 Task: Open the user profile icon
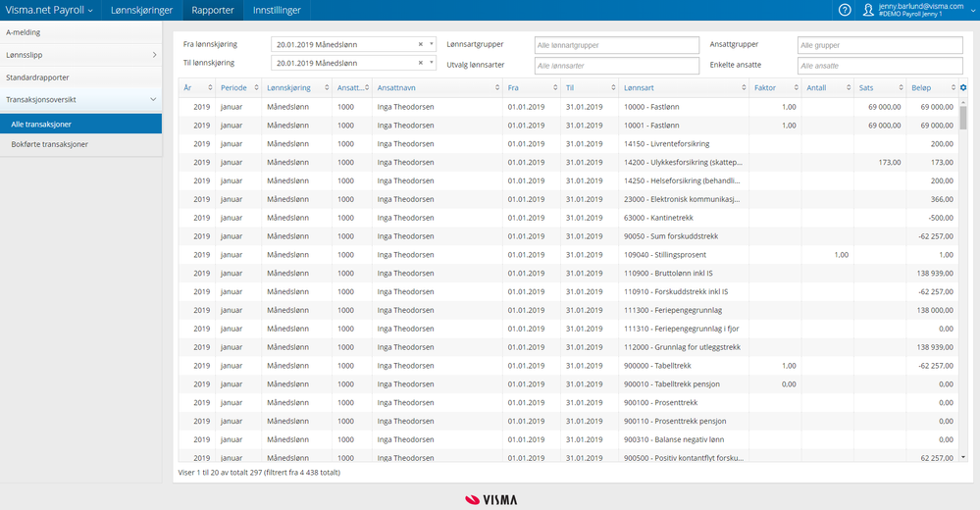coord(867,10)
